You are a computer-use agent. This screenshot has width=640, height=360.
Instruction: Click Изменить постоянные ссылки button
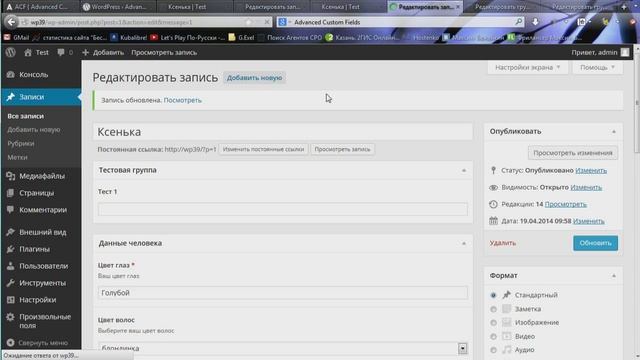click(x=263, y=149)
